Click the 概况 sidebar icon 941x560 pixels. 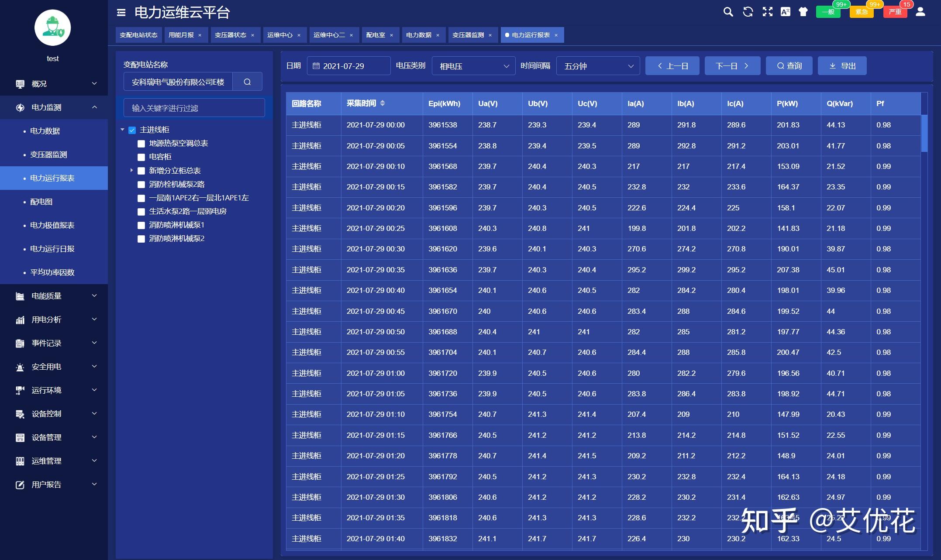pos(20,84)
